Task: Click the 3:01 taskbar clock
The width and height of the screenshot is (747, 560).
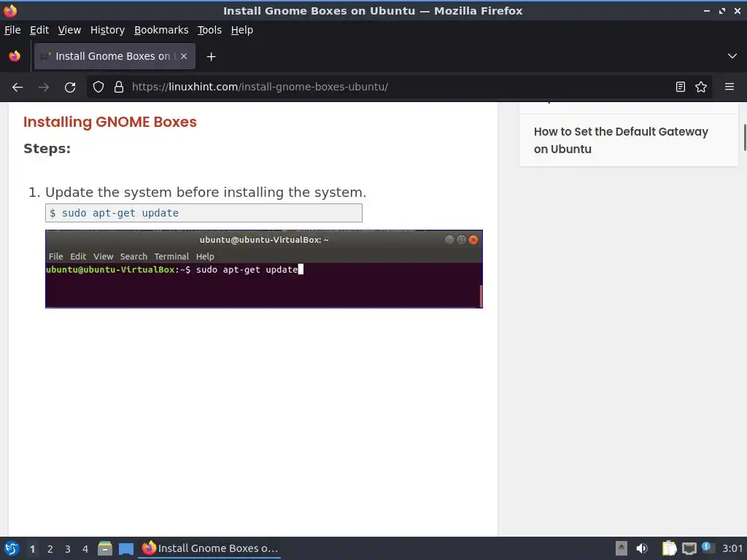Action: [732, 548]
